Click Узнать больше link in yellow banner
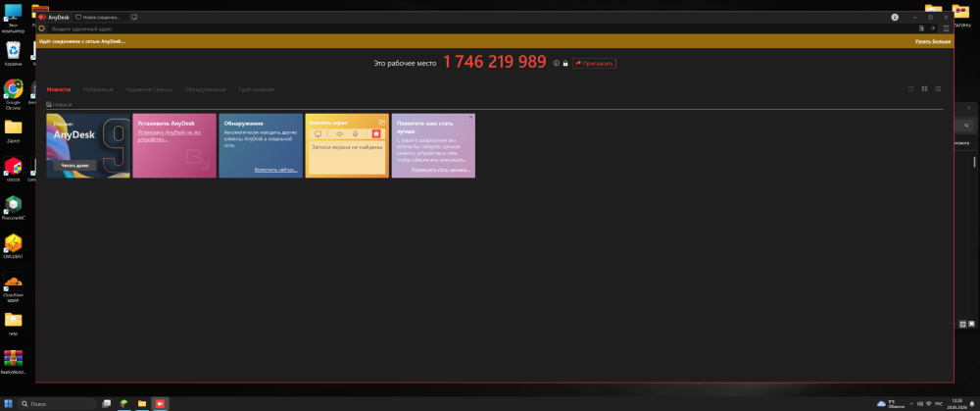Viewport: 980px width, 411px height. (x=933, y=41)
